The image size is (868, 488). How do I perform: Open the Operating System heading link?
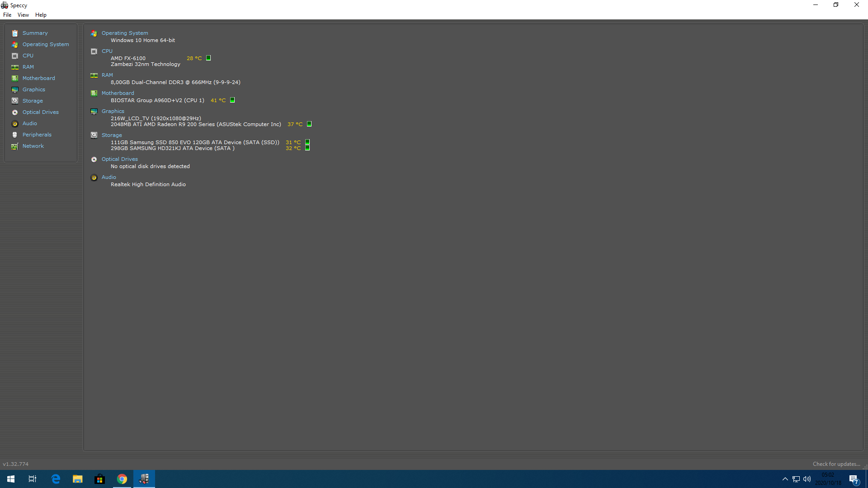click(x=125, y=33)
